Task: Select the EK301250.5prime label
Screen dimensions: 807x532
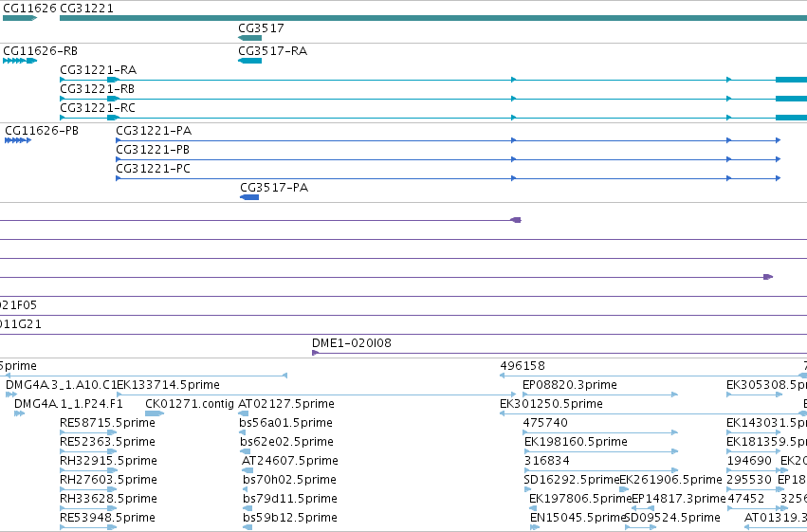Action: [x=551, y=403]
